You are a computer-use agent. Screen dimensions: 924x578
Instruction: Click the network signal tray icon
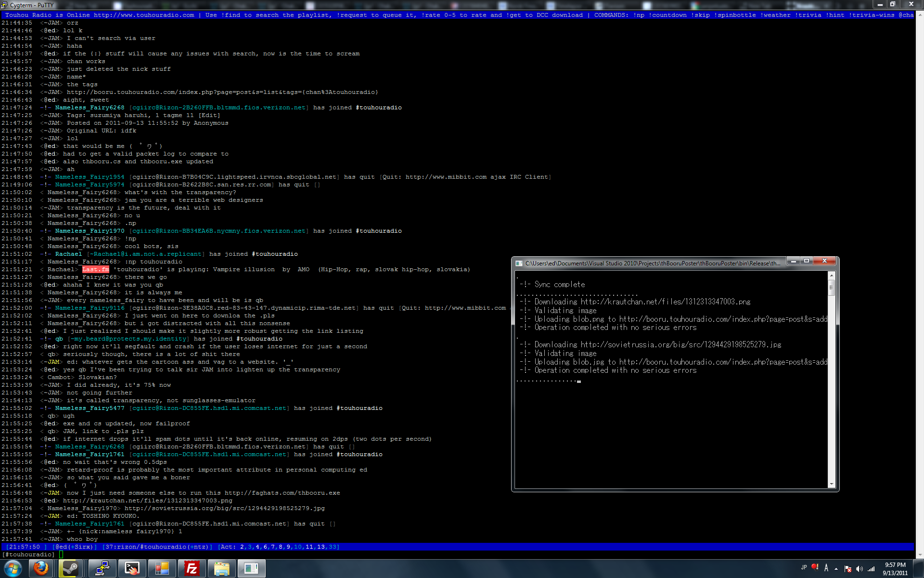click(871, 569)
